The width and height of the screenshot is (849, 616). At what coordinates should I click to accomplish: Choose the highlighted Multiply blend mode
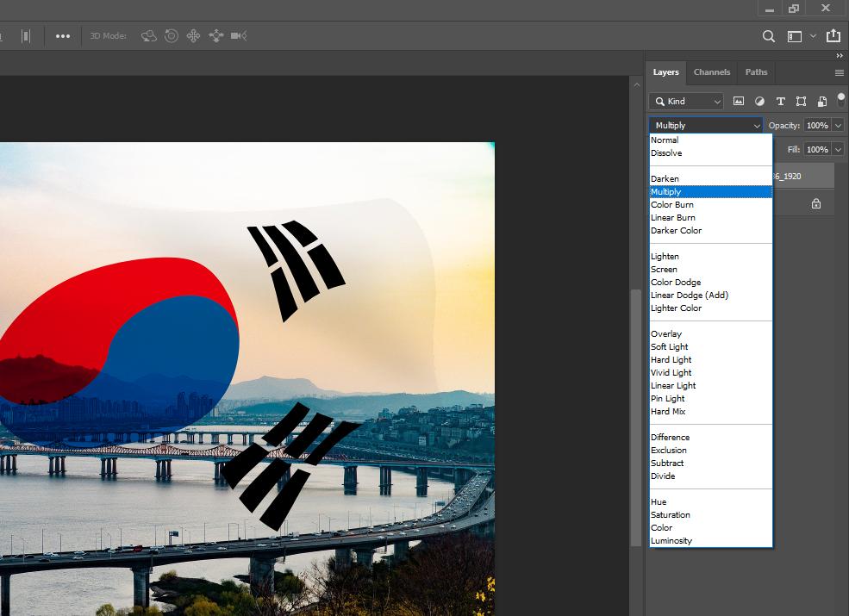(x=710, y=191)
